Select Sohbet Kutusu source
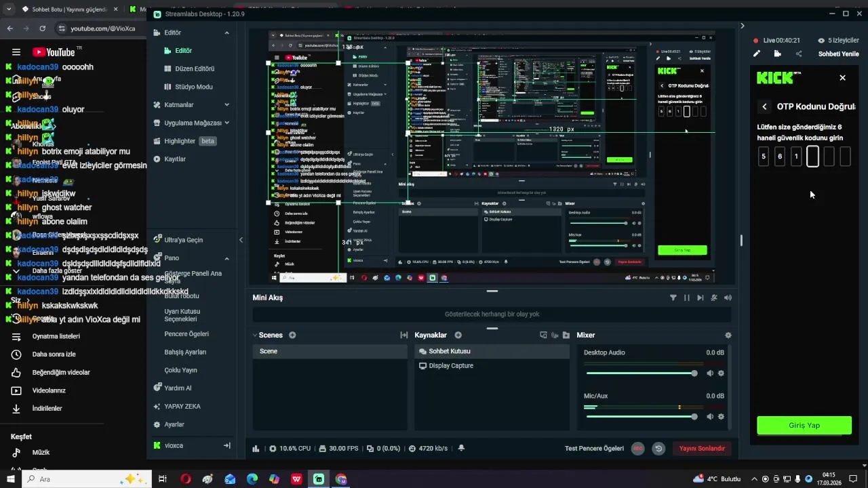 (x=492, y=351)
